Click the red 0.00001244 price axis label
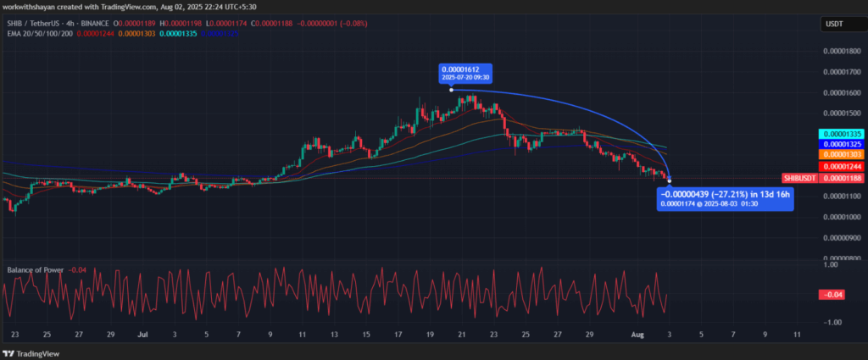The height and width of the screenshot is (360, 868). tap(838, 166)
